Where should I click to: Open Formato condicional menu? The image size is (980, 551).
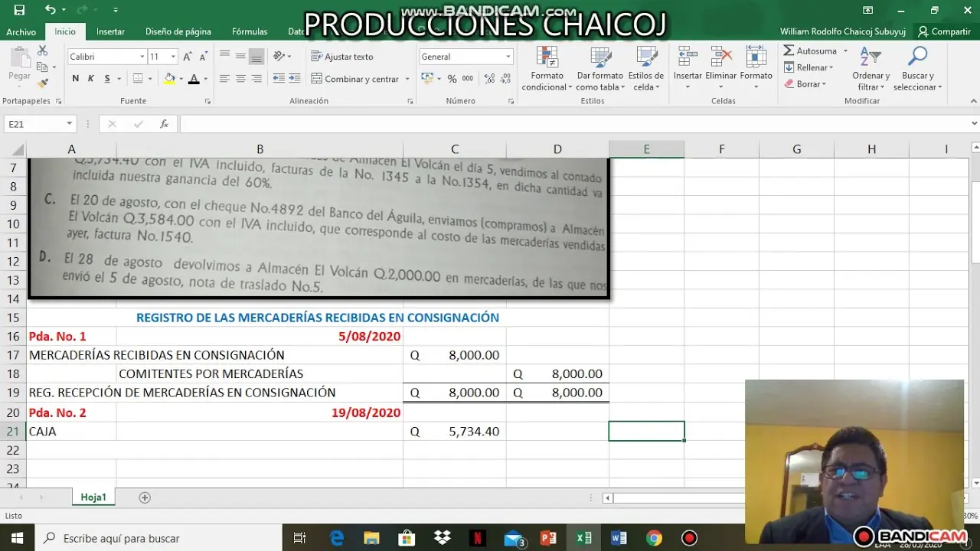pyautogui.click(x=547, y=68)
